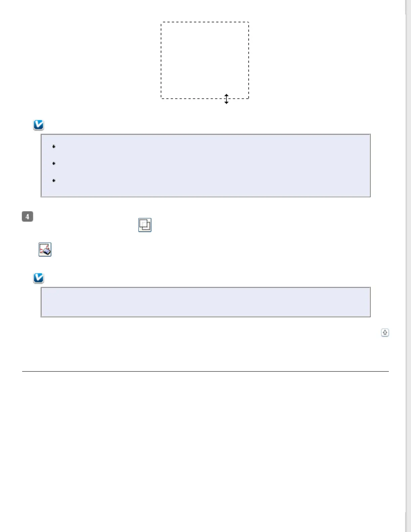Click the first bullet point in the note

54,146
